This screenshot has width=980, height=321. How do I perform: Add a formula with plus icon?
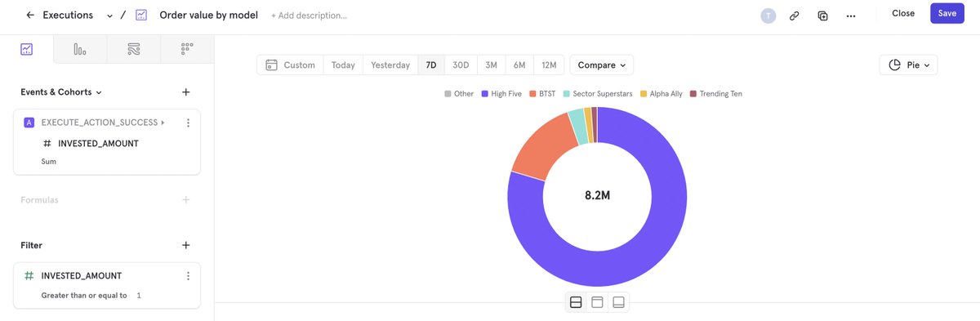[x=185, y=199]
